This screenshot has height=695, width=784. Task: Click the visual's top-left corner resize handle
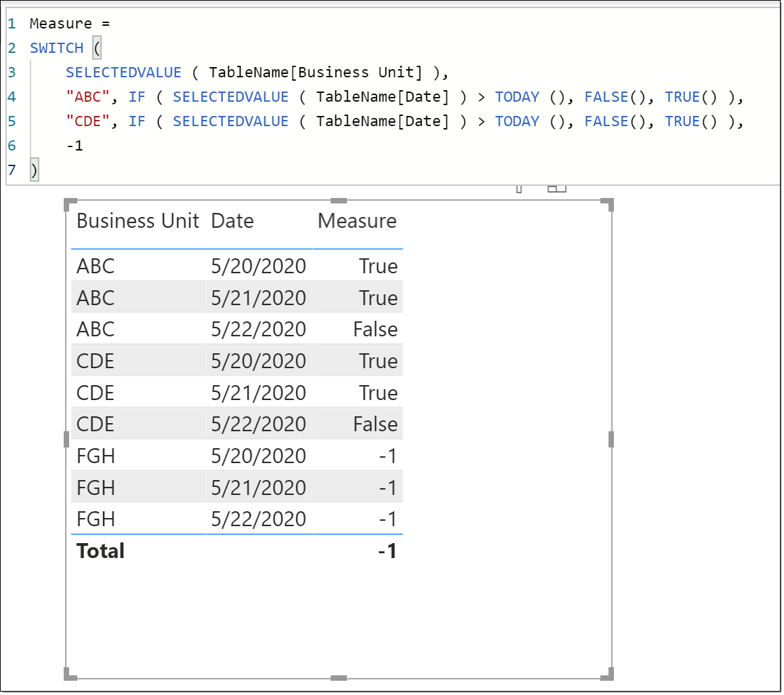70,204
